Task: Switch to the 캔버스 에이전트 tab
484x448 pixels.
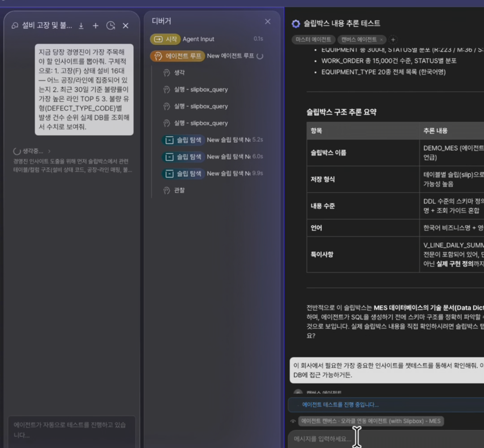Action: click(359, 39)
